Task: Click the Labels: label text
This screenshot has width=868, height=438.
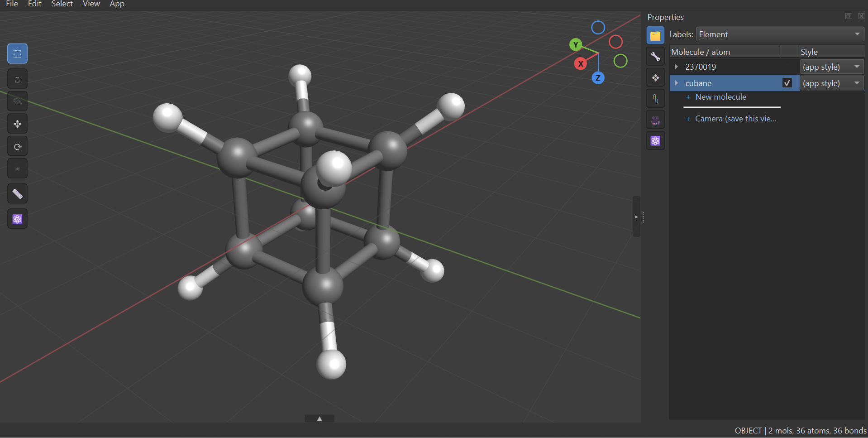Action: [681, 34]
